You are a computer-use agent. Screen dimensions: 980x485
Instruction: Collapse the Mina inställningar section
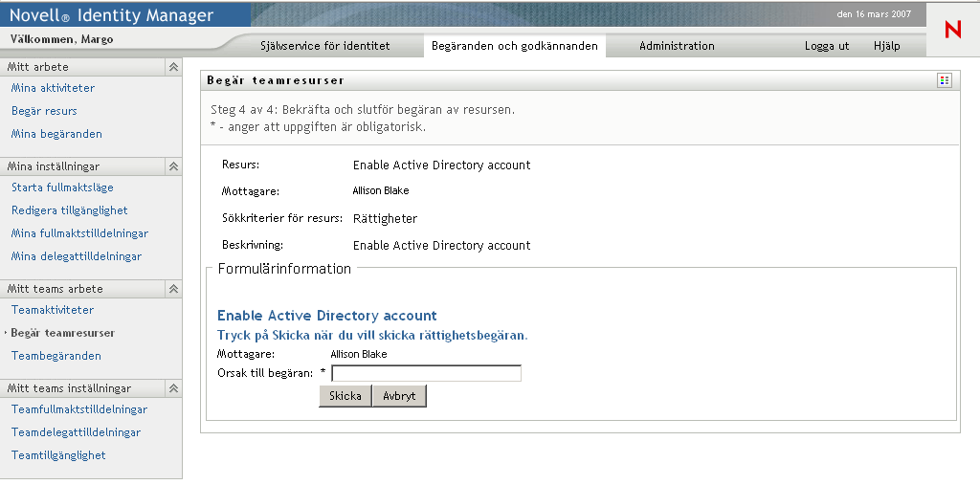point(173,166)
